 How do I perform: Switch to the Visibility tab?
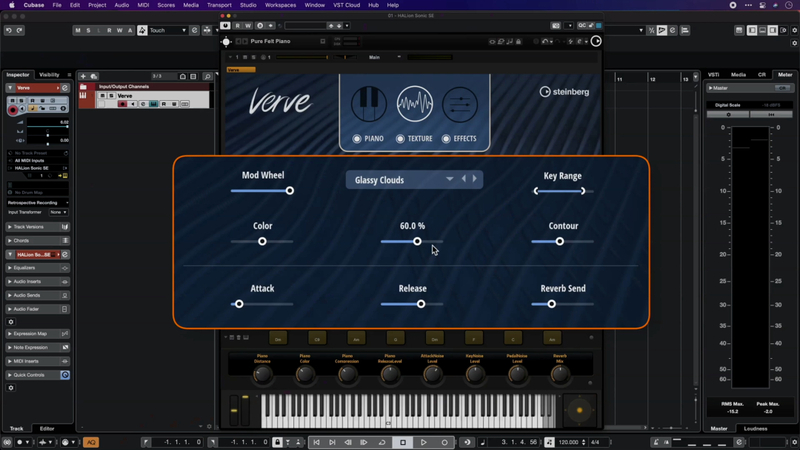pyautogui.click(x=49, y=75)
